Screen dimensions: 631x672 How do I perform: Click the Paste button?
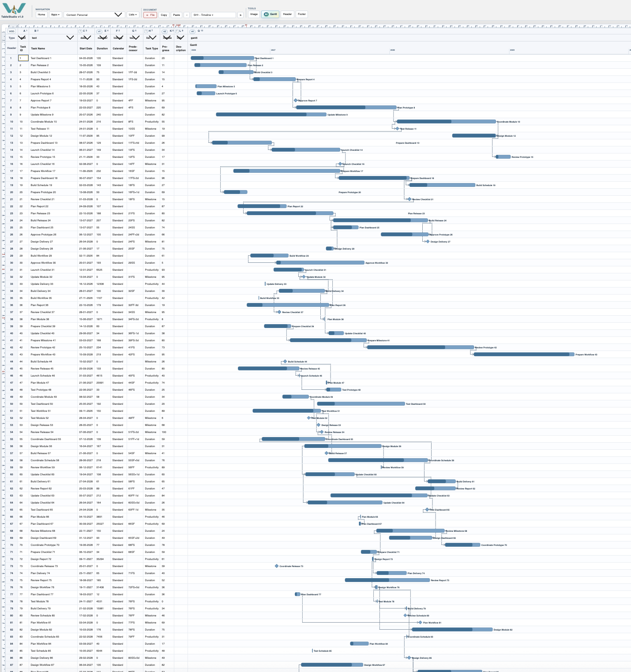[x=177, y=15]
